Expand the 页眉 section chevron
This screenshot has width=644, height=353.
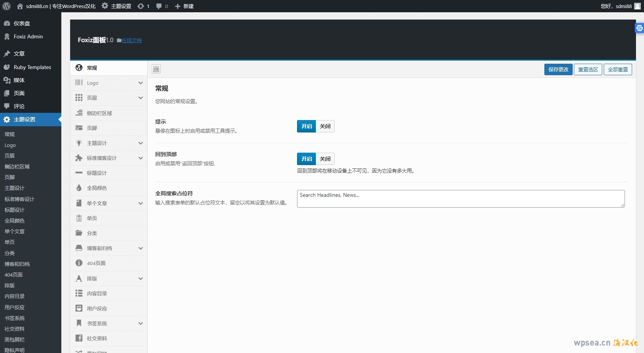(x=141, y=98)
